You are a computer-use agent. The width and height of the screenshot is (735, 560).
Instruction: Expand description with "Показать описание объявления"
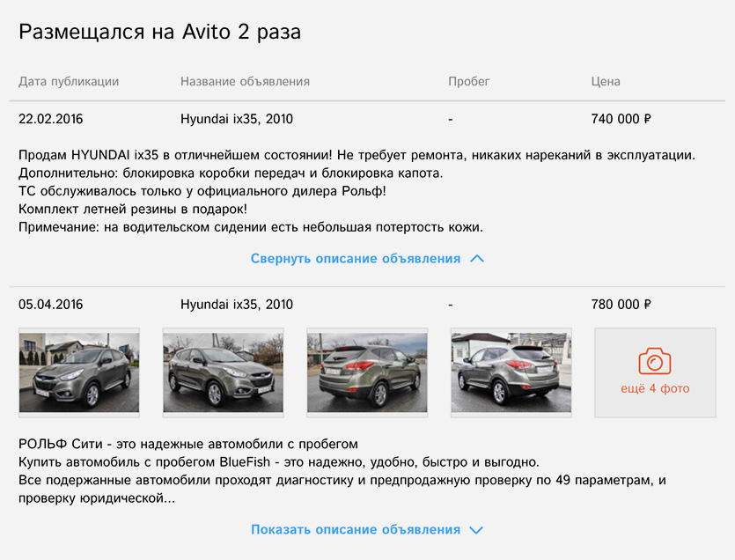356,529
